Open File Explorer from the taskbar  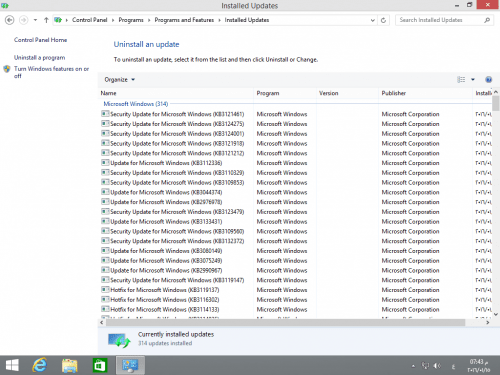pos(70,366)
